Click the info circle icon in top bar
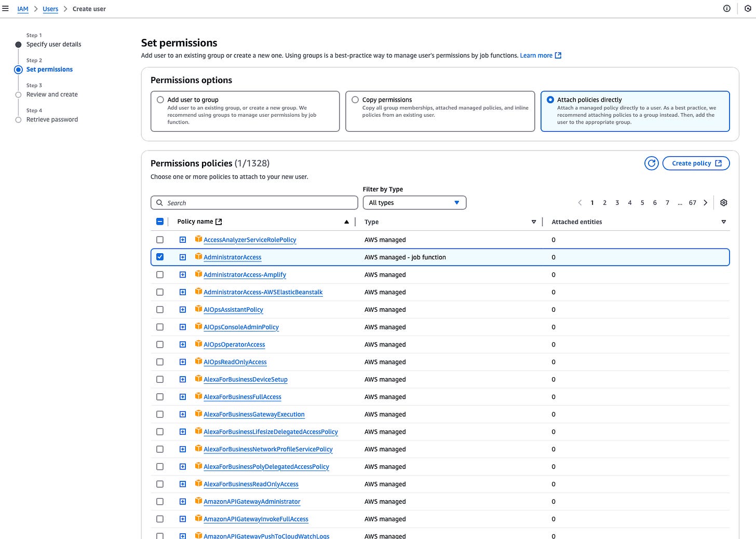Viewport: 756px width, 539px height. pyautogui.click(x=727, y=8)
